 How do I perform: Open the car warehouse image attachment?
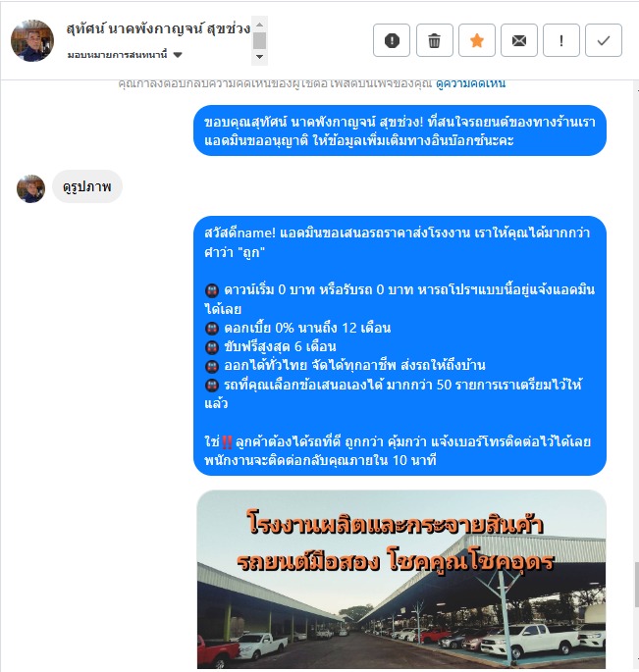click(401, 581)
